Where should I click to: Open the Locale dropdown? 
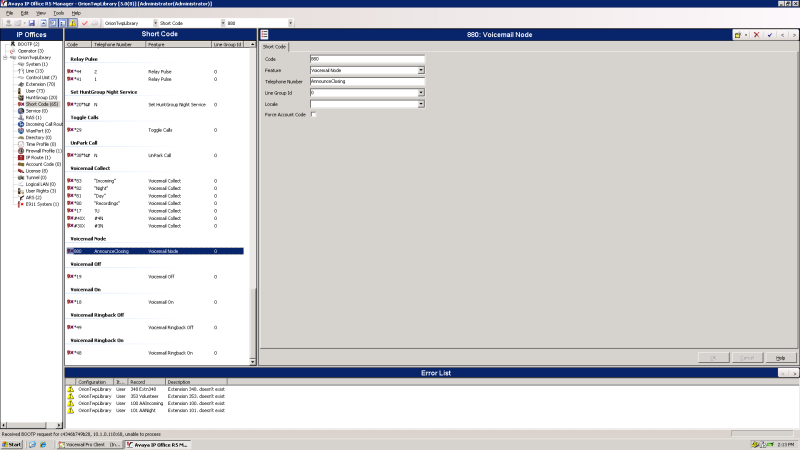click(421, 104)
